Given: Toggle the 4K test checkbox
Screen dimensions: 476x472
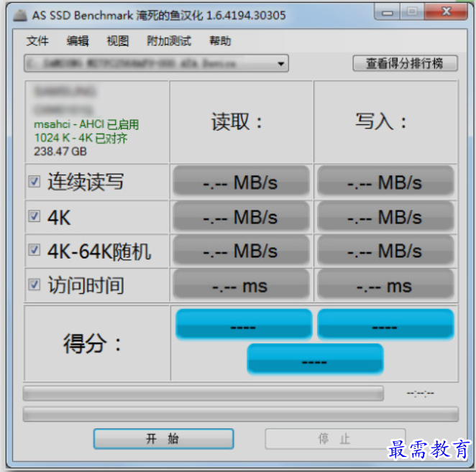Looking at the screenshot, I should pos(34,216).
